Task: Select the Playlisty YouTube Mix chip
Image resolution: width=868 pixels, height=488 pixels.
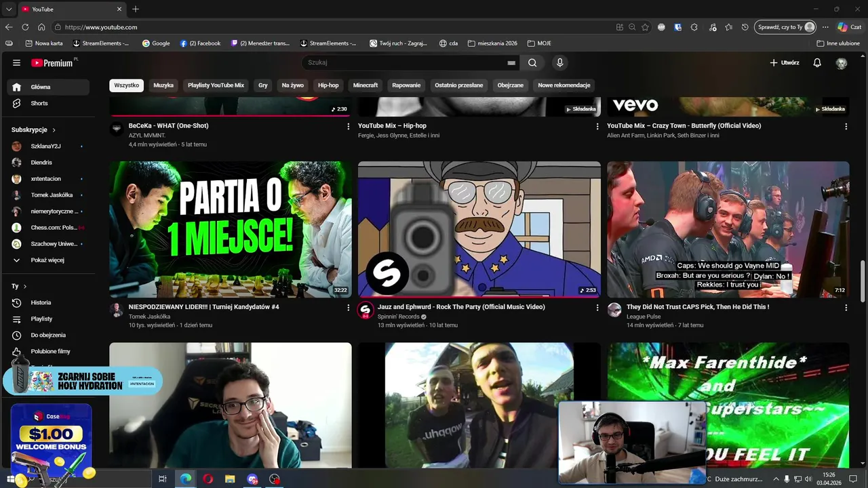Action: (216, 85)
